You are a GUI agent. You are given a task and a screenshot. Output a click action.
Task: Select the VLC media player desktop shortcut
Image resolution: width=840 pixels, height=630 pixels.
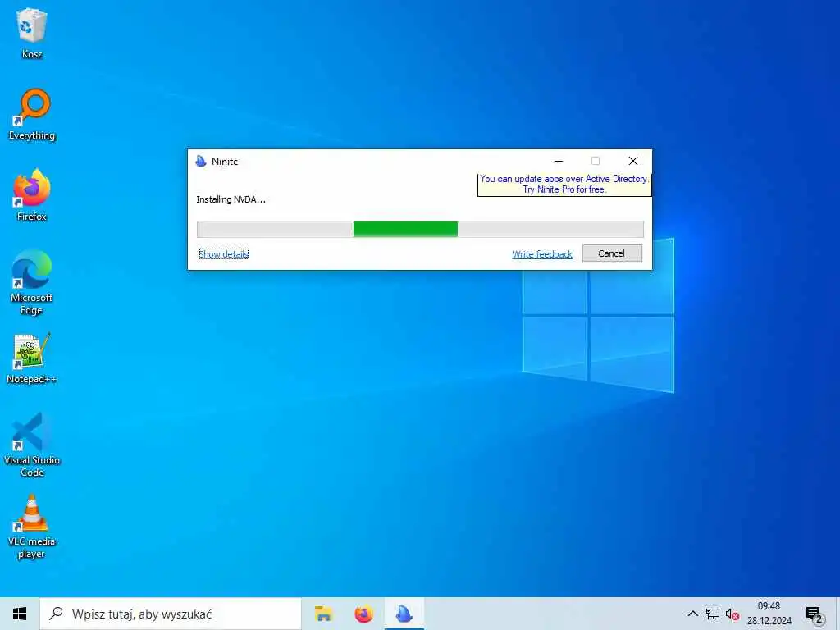point(32,526)
